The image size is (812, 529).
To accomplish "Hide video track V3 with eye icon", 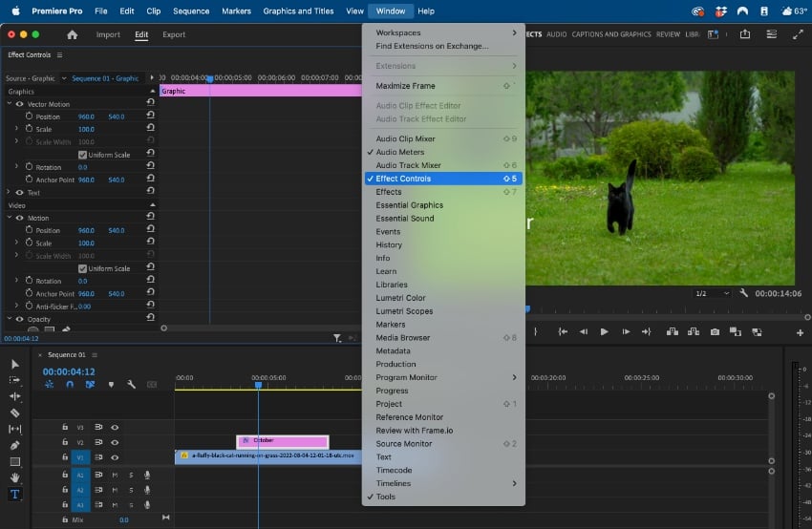I will (115, 428).
